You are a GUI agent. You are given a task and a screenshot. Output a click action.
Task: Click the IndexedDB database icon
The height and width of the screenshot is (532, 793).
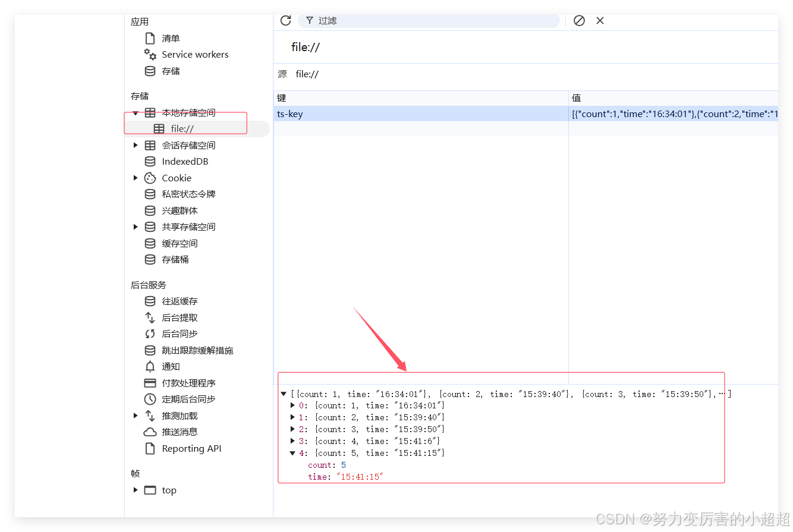point(150,162)
